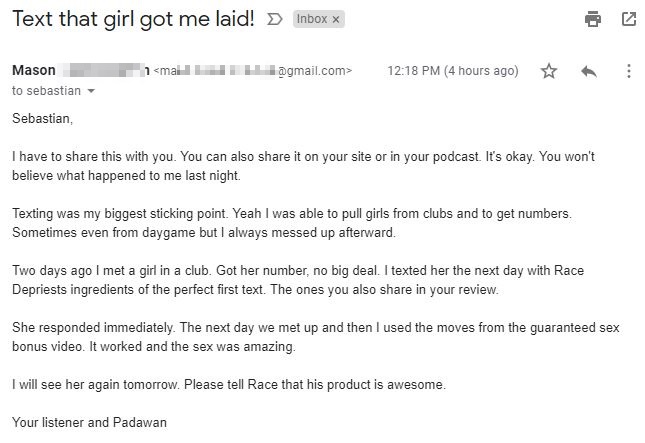Click the greeting line 'Sebastian,'
Screen dimensions: 645x443
(x=42, y=118)
